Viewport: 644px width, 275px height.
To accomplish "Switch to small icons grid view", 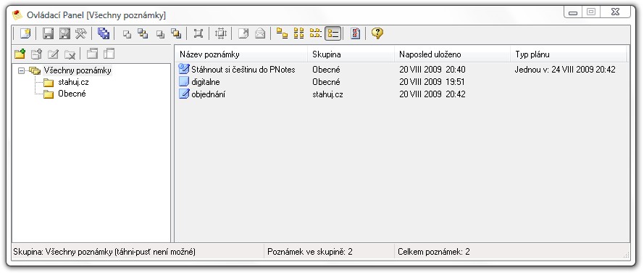I will click(299, 33).
